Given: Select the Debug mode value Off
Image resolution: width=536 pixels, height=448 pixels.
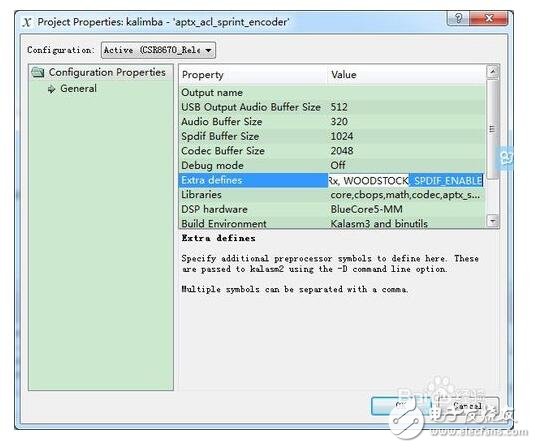Looking at the screenshot, I should [x=338, y=165].
